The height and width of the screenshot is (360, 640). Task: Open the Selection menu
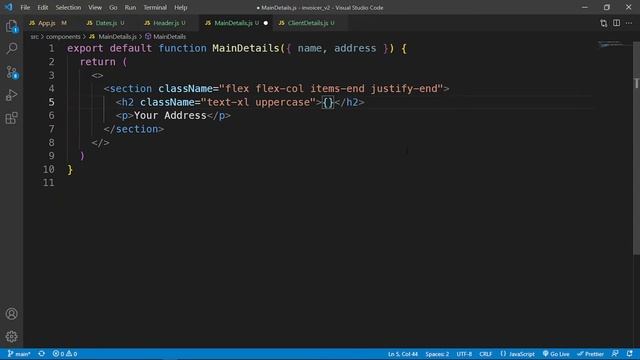click(68, 7)
